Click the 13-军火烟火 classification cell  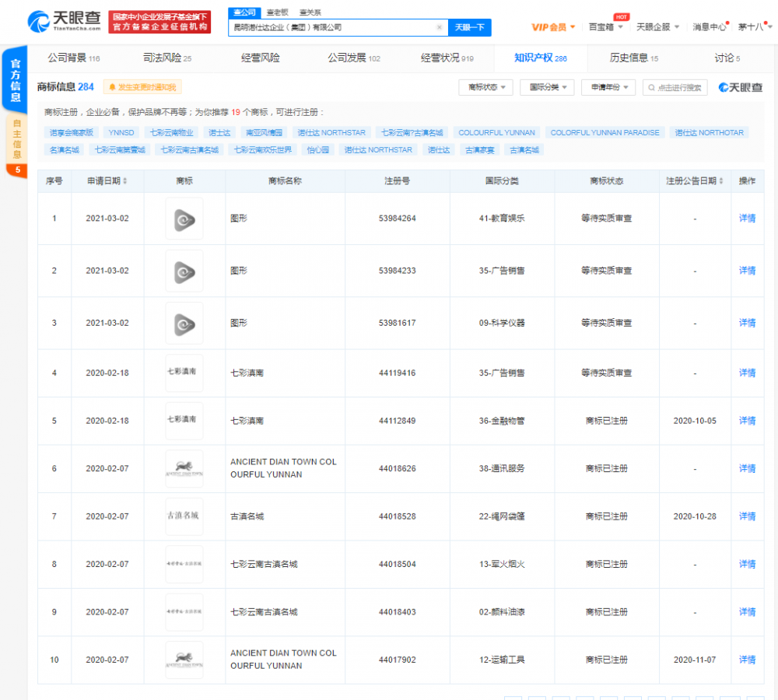pos(502,564)
